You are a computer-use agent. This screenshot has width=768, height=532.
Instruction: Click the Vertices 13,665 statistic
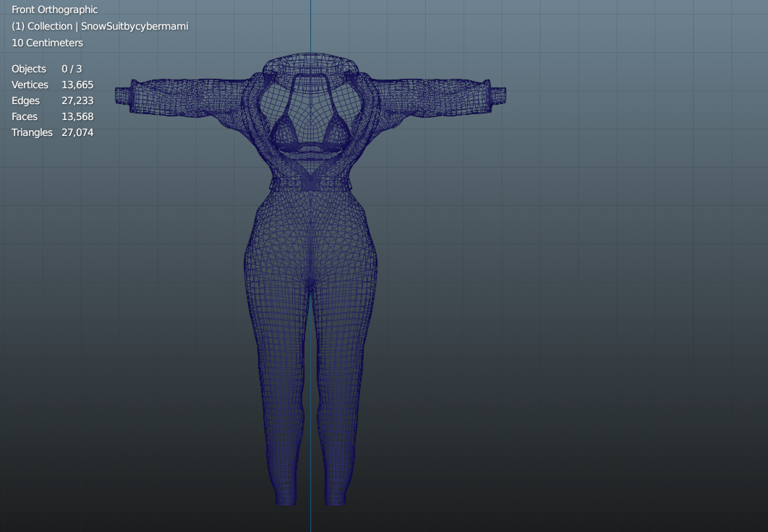tap(52, 85)
